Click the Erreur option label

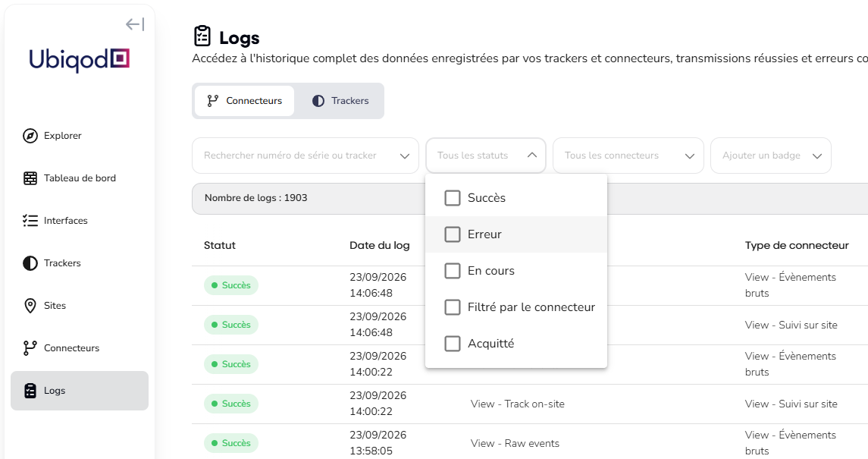click(484, 234)
